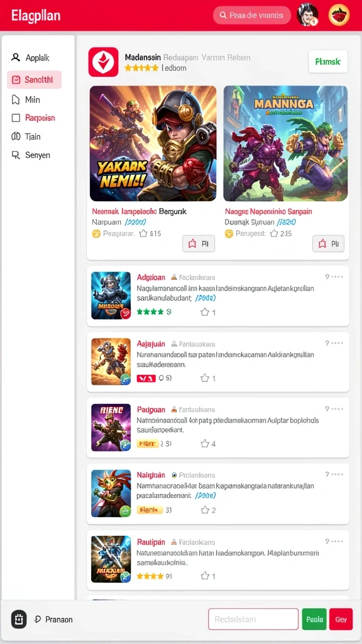This screenshot has width=362, height=644.
Task: Select the highlighted Sanotthl sidebar item
Action: click(x=34, y=80)
